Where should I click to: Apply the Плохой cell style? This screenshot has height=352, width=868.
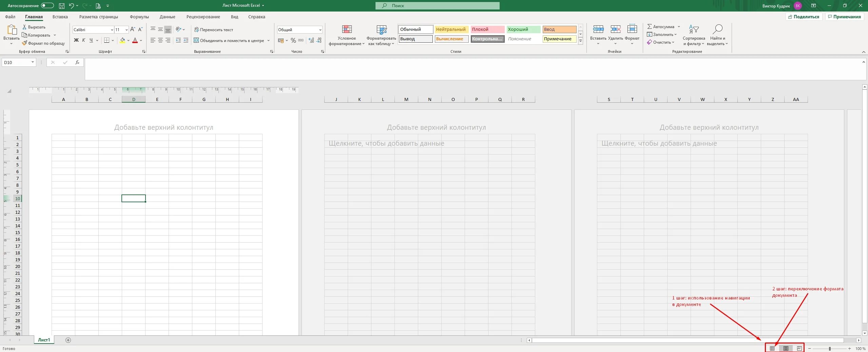(x=487, y=29)
